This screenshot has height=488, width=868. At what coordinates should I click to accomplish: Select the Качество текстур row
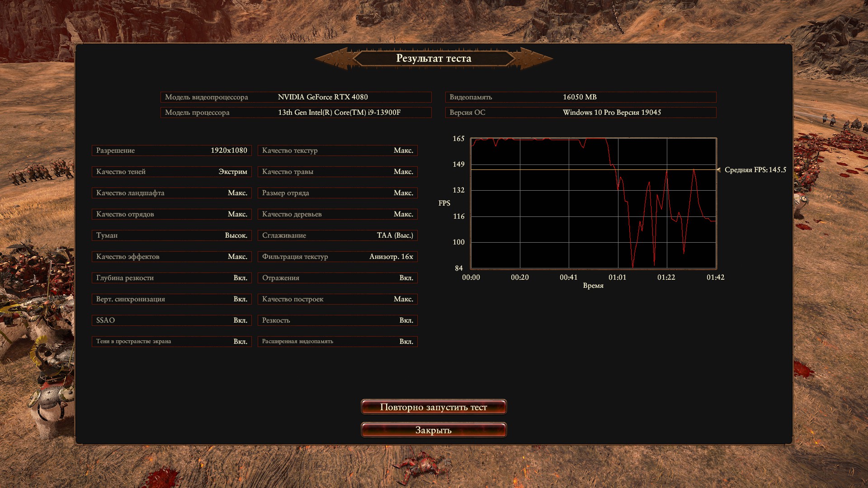[x=337, y=150]
